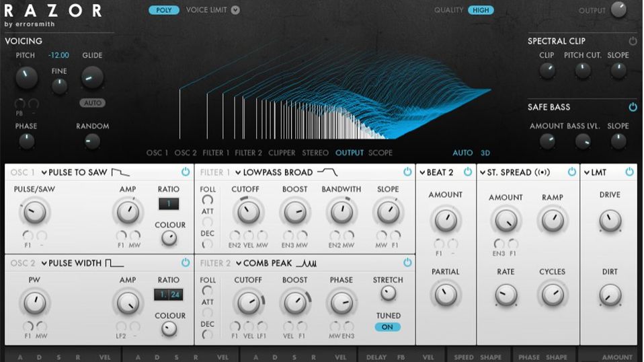The height and width of the screenshot is (362, 644).
Task: Click Filter 1 Cutoff EN2 modulation knob
Action: [x=235, y=236]
